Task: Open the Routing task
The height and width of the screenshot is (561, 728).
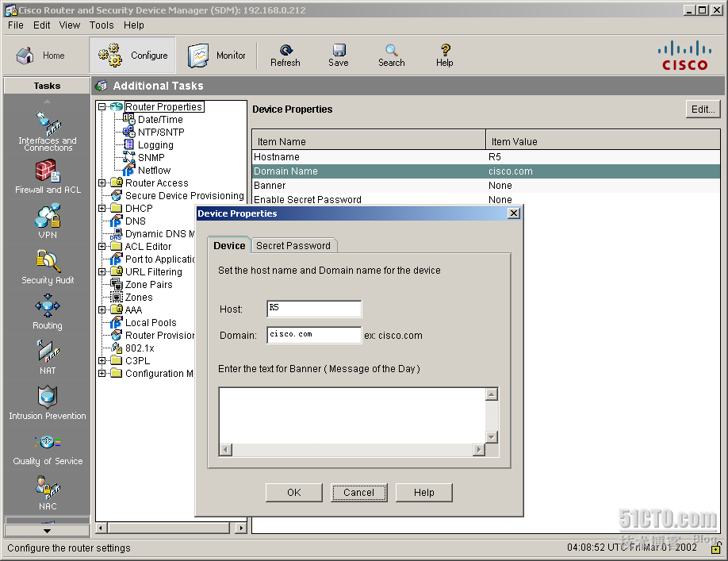Action: 48,312
